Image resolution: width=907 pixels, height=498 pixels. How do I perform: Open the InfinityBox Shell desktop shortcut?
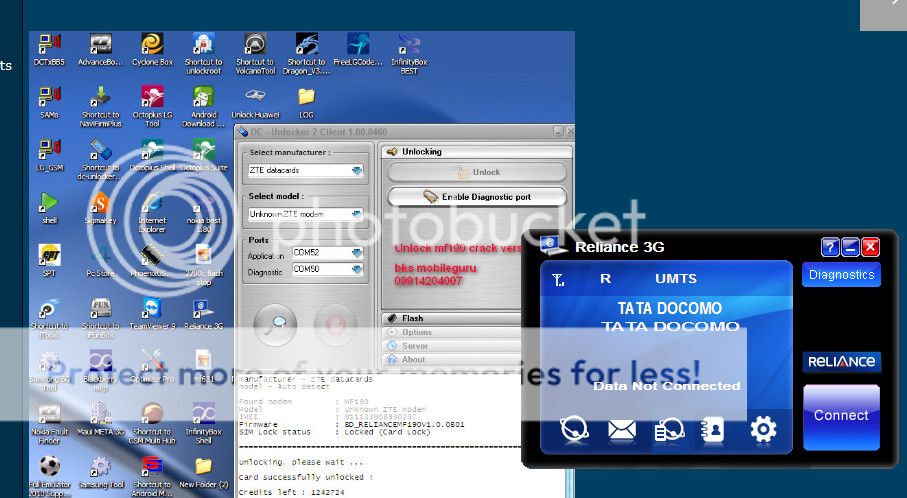pyautogui.click(x=203, y=423)
